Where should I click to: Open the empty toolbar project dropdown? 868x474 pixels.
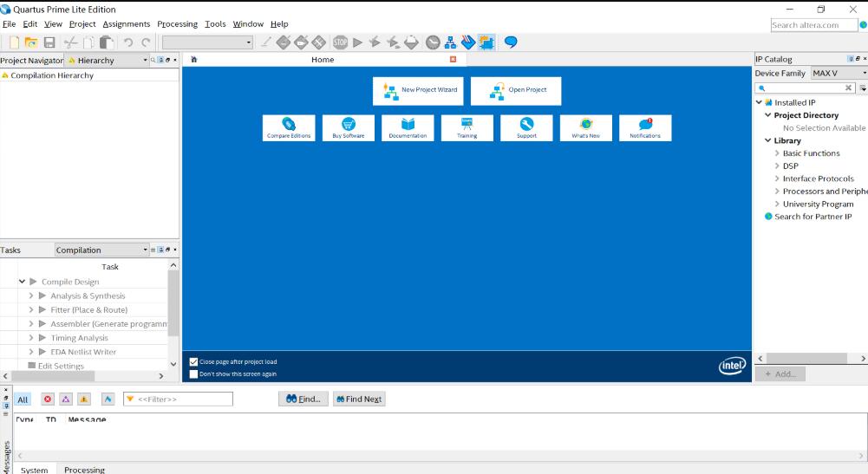(x=207, y=42)
